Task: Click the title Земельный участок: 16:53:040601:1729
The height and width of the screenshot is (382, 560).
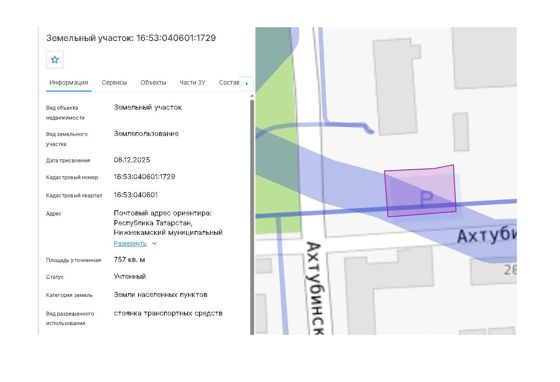Action: coord(131,38)
